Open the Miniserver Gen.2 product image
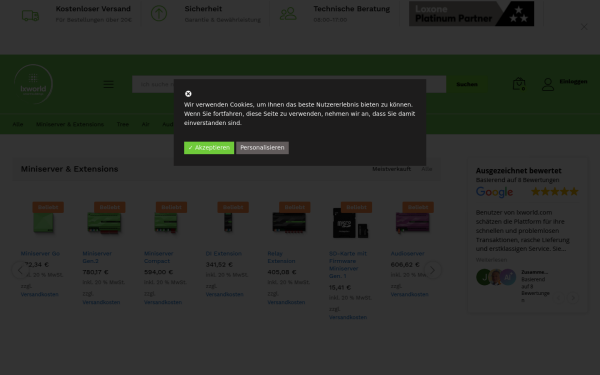Screen dimensions: 600x375 [x=104, y=223]
